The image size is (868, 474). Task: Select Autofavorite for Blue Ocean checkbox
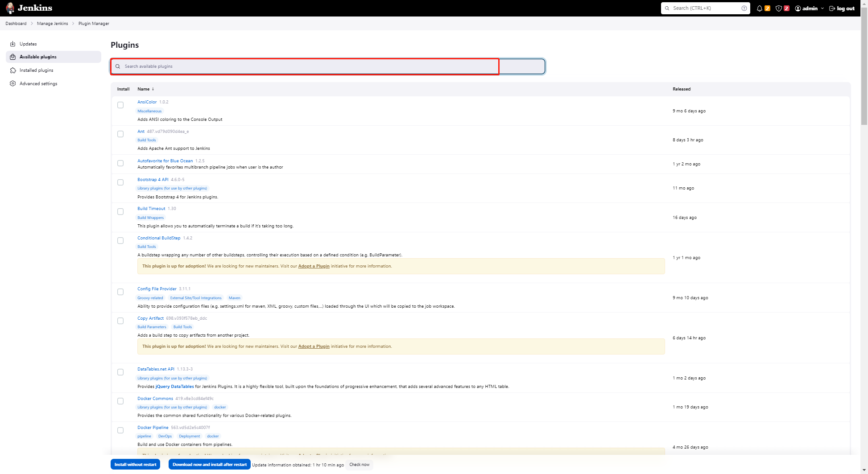pos(120,163)
